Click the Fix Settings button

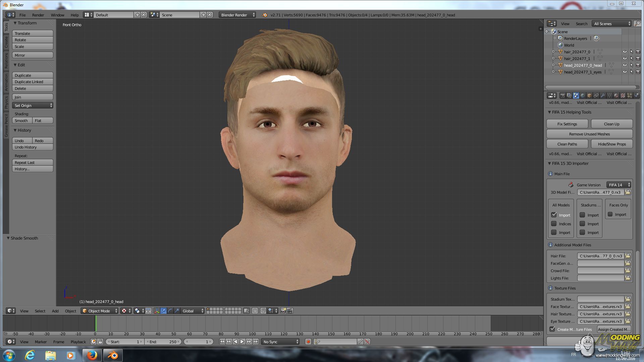(x=567, y=124)
